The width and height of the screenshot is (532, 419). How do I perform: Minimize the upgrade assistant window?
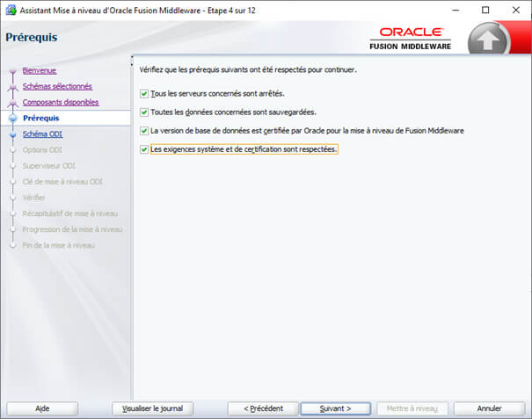tap(455, 11)
